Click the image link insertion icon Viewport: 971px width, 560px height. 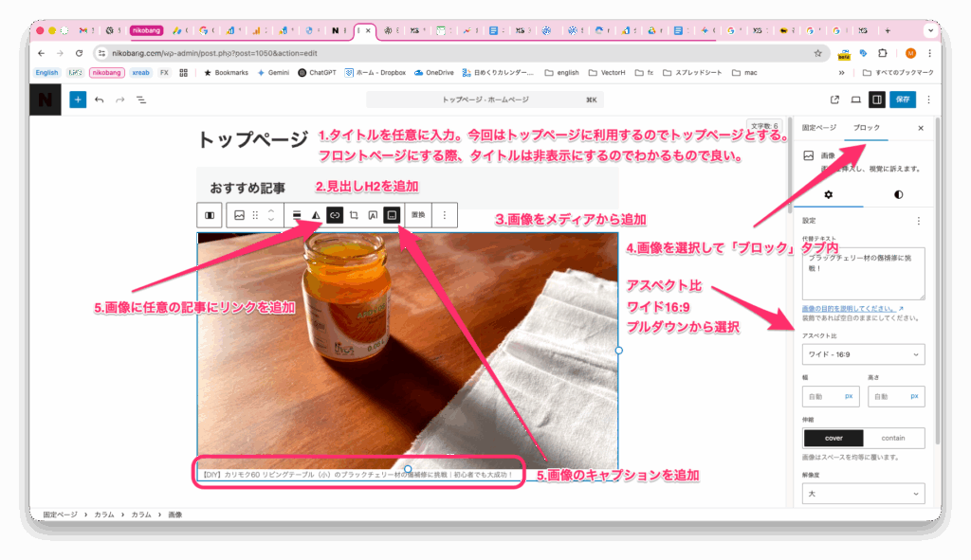pyautogui.click(x=334, y=215)
